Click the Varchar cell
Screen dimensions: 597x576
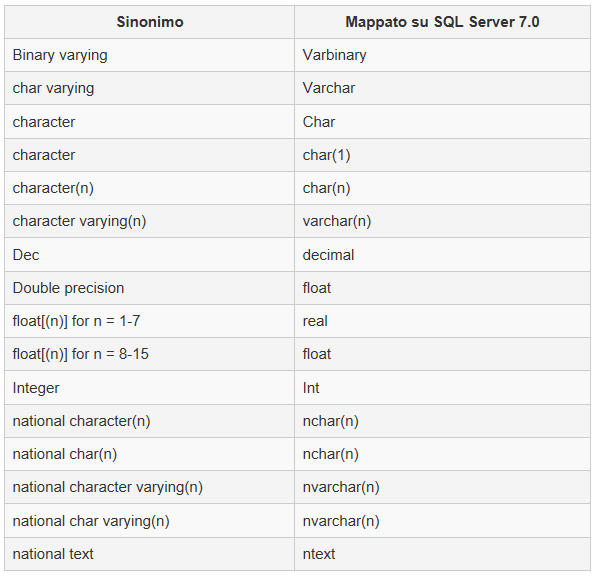pyautogui.click(x=442, y=88)
